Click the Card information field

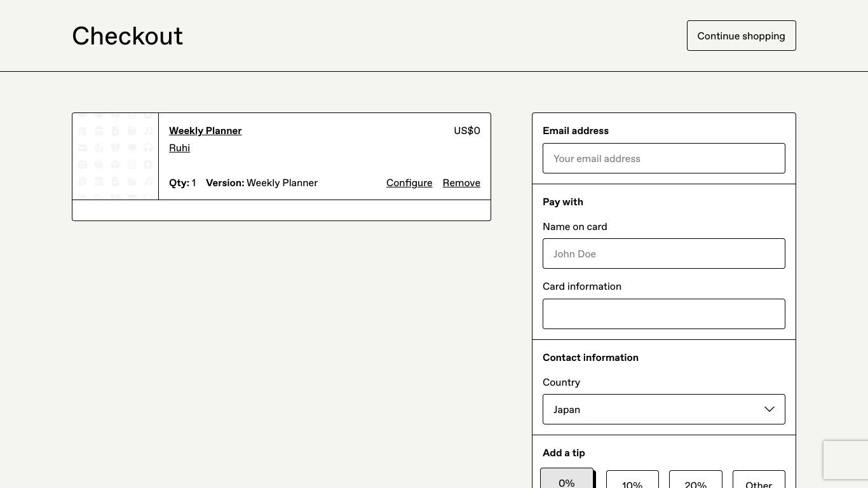pos(664,314)
